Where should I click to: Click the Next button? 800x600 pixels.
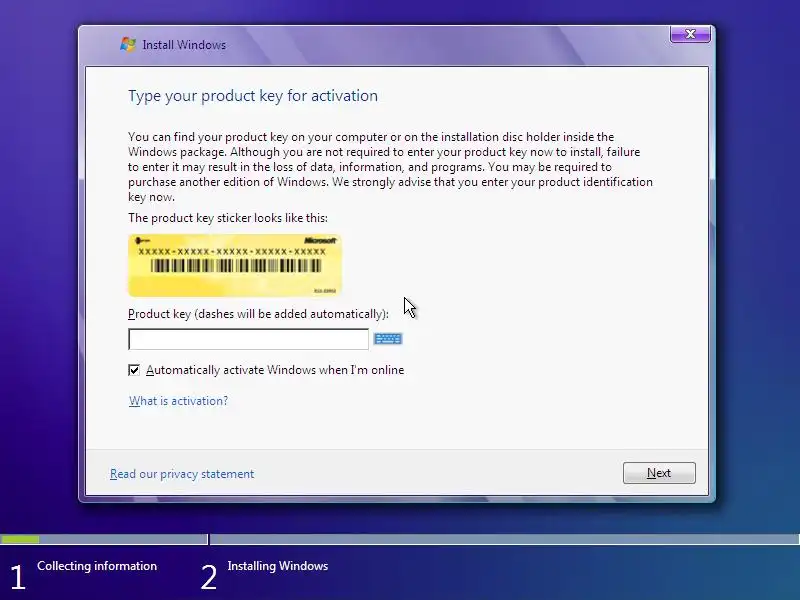coord(659,473)
